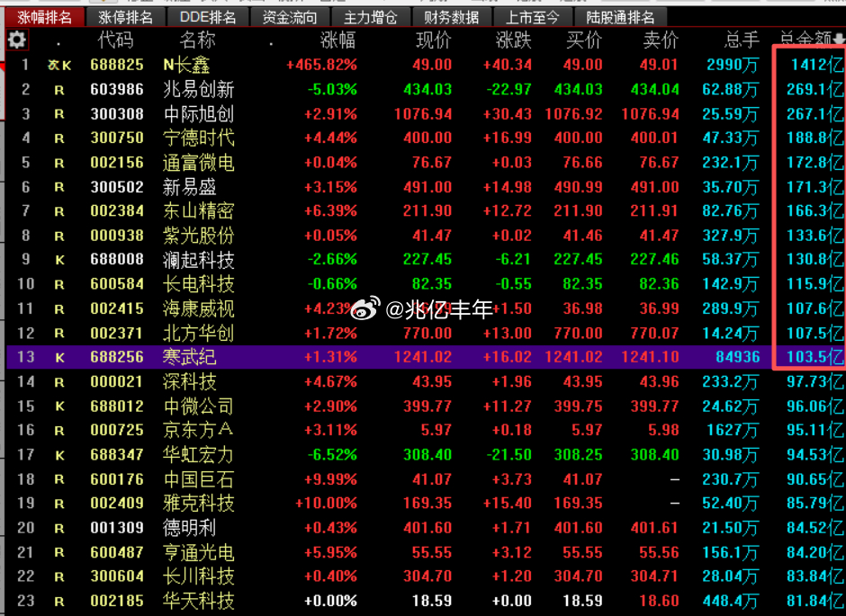Select stock name 海康威视
The width and height of the screenshot is (846, 616).
pos(199,308)
